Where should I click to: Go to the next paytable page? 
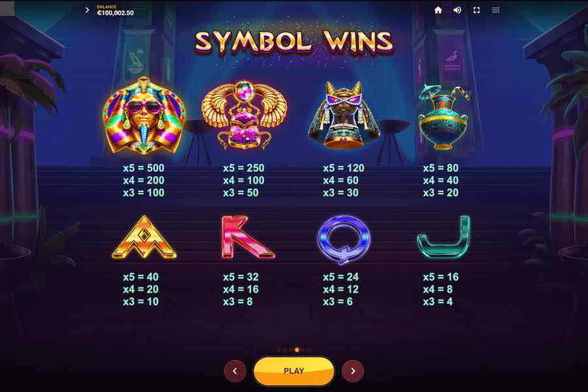(x=353, y=371)
